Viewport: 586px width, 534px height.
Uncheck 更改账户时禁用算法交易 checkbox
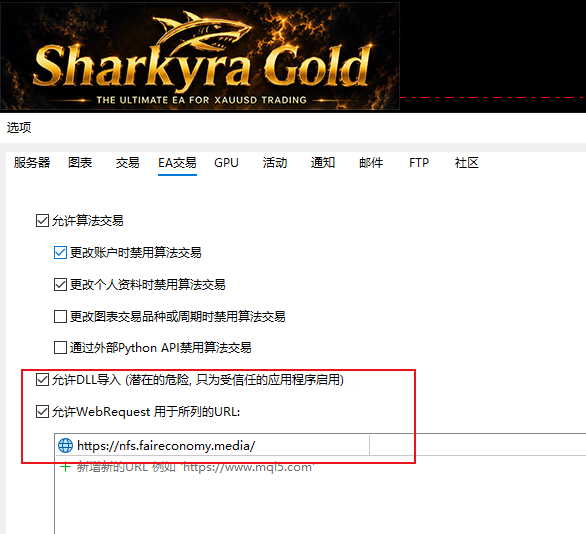[x=60, y=253]
